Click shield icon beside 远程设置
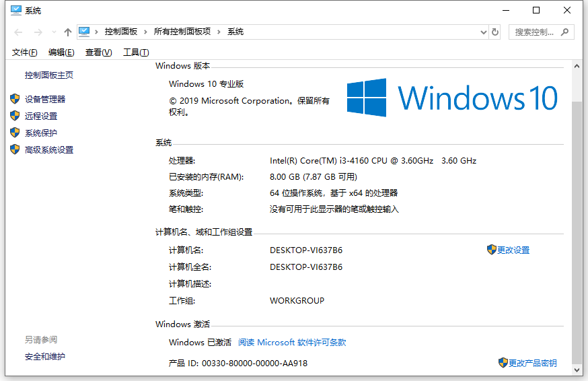 pyautogui.click(x=15, y=116)
